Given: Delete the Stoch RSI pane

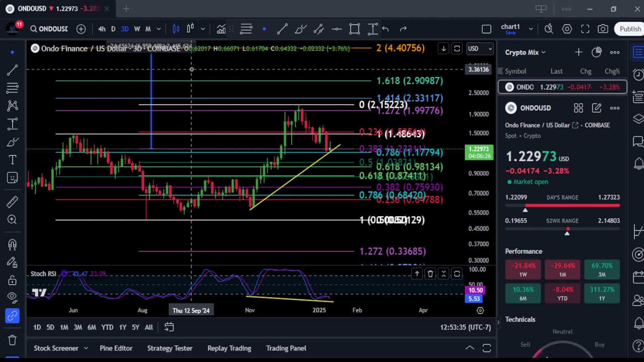Looking at the screenshot, I should (x=430, y=274).
